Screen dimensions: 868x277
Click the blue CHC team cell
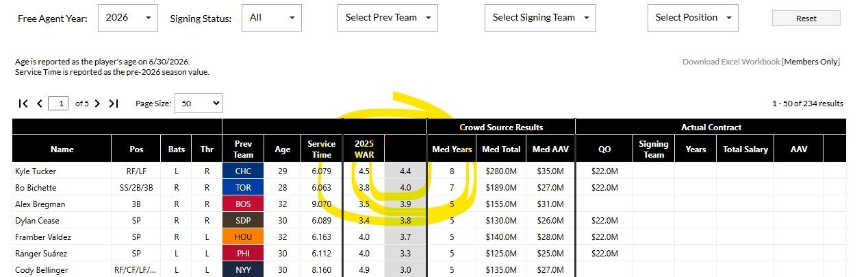click(243, 171)
